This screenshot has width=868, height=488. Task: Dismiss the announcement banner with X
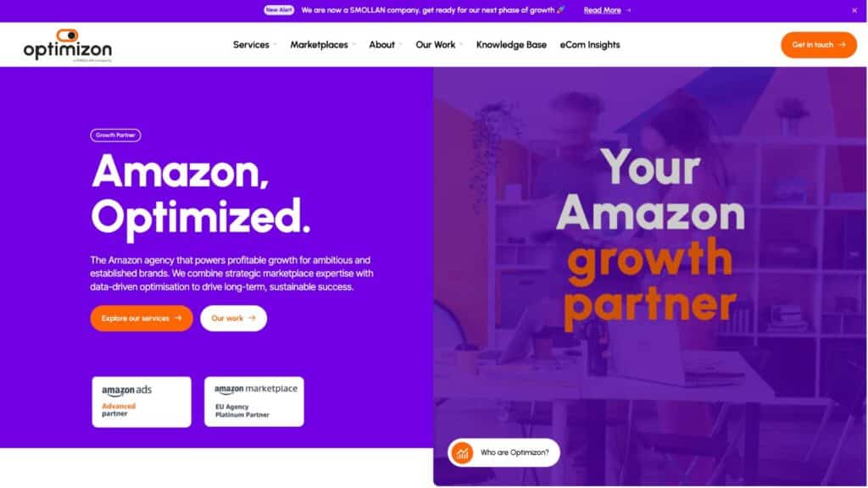854,10
